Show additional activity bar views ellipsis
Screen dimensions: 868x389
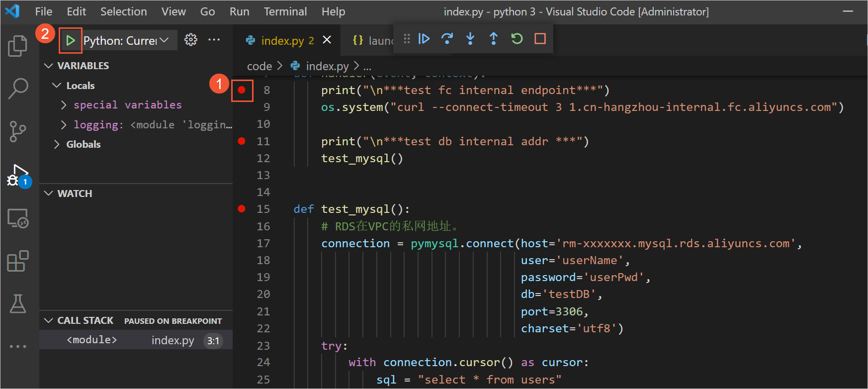[x=18, y=346]
